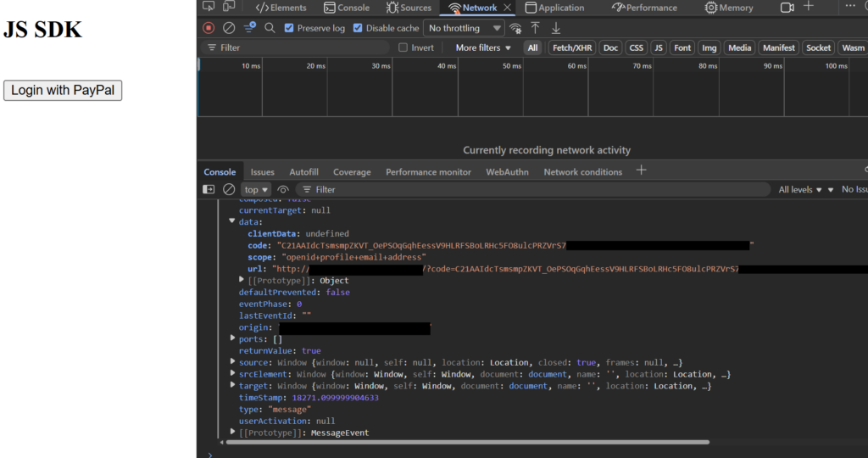Collapse the data object in console
Screen dimensions: 868x458
coord(232,221)
